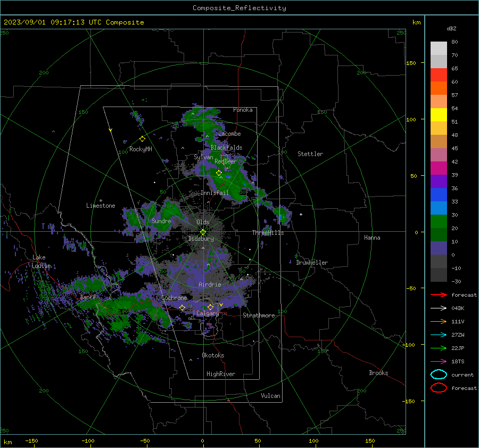The image size is (479, 448).
Task: Click the red forecast ellipse legend icon
Action: (x=439, y=388)
